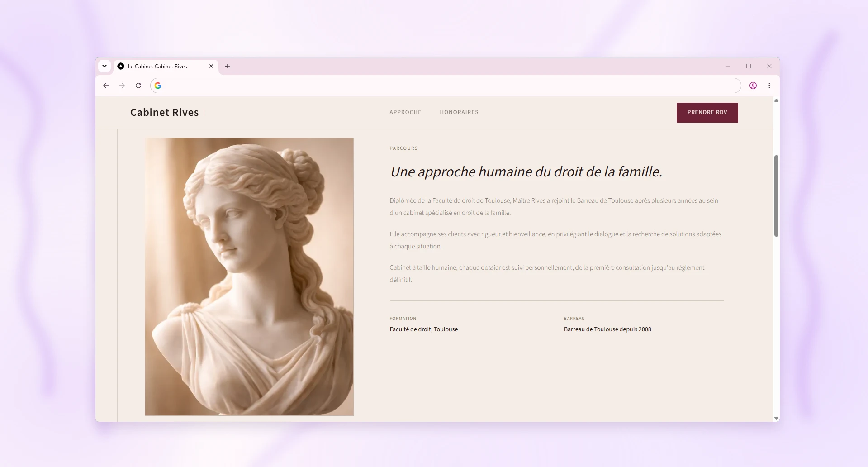This screenshot has height=467, width=868.
Task: Open a new tab with plus icon
Action: click(228, 66)
